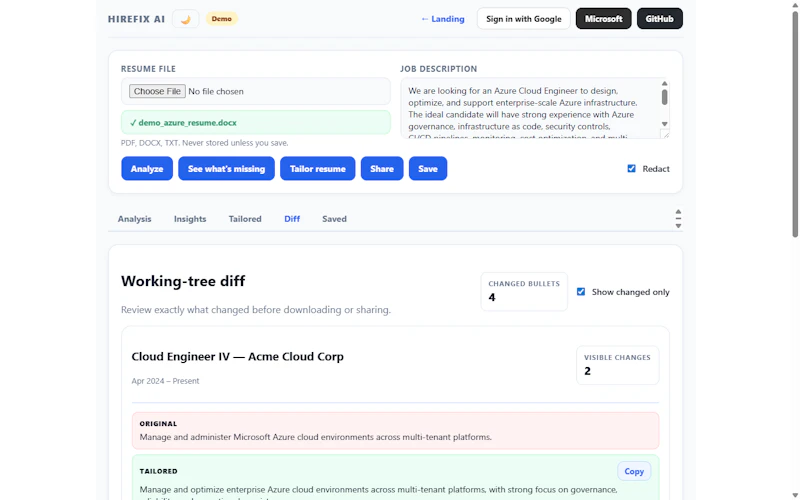The image size is (800, 500).
Task: Click the Tailor resume button
Action: [317, 168]
